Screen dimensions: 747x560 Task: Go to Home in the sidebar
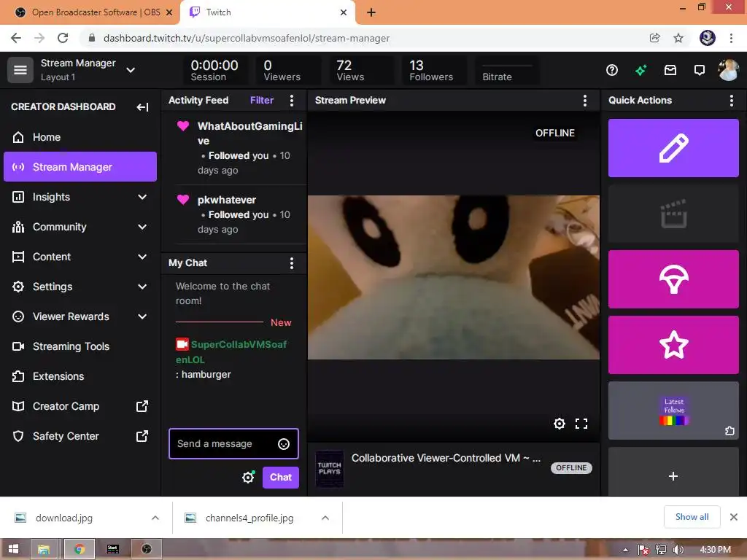pyautogui.click(x=80, y=137)
